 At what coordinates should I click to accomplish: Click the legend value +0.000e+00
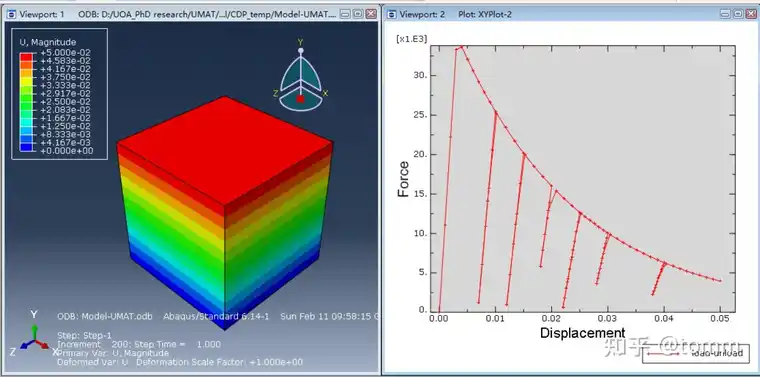(x=68, y=151)
